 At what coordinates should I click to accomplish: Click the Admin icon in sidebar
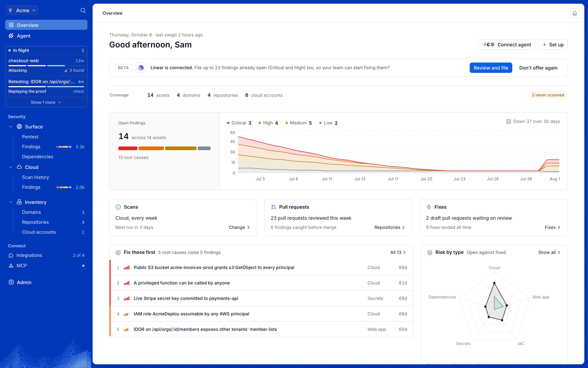[11, 282]
